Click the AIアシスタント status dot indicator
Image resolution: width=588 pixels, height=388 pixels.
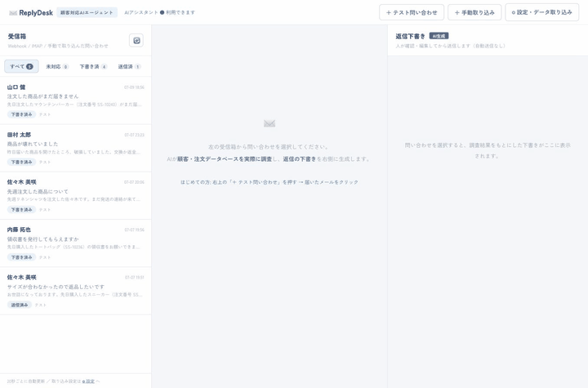pos(162,12)
